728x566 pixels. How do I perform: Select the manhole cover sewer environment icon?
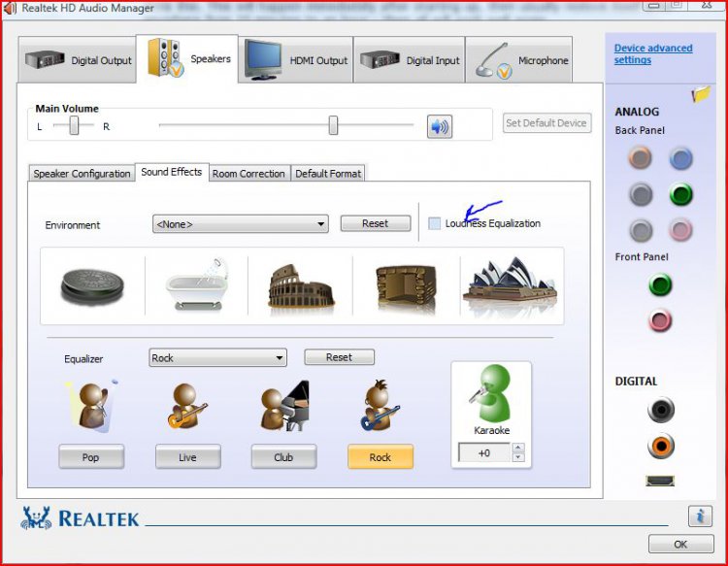(92, 285)
